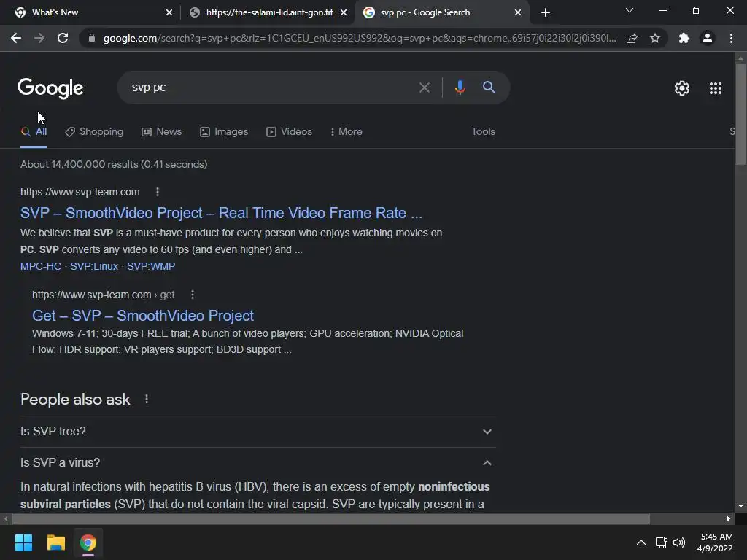Viewport: 747px width, 560px height.
Task: Click the vertical scrollbar thumb
Action: click(x=740, y=114)
